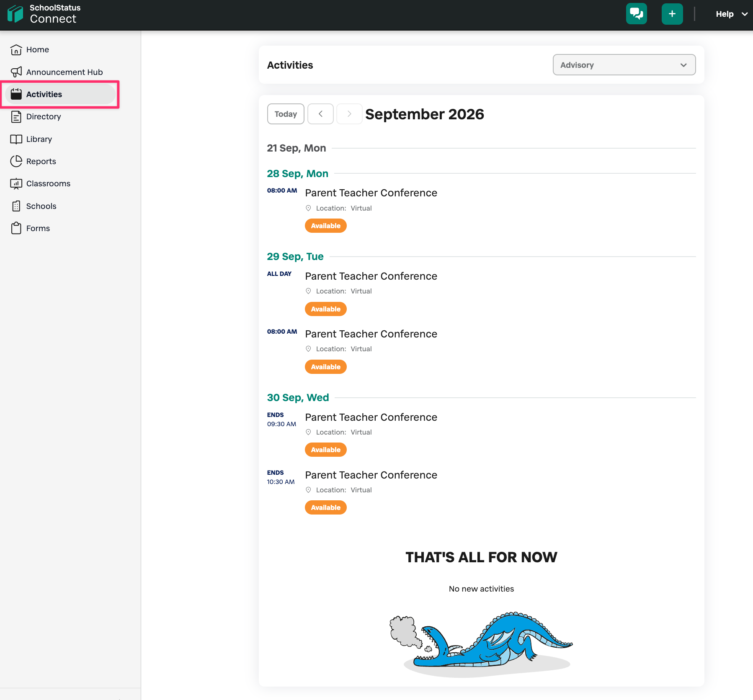753x700 pixels.
Task: Click the Classrooms presentation icon
Action: (16, 184)
